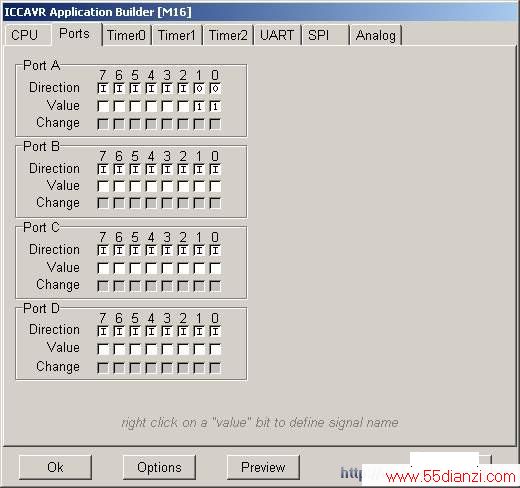
Task: Open the Timer1 tab
Action: coord(177,35)
